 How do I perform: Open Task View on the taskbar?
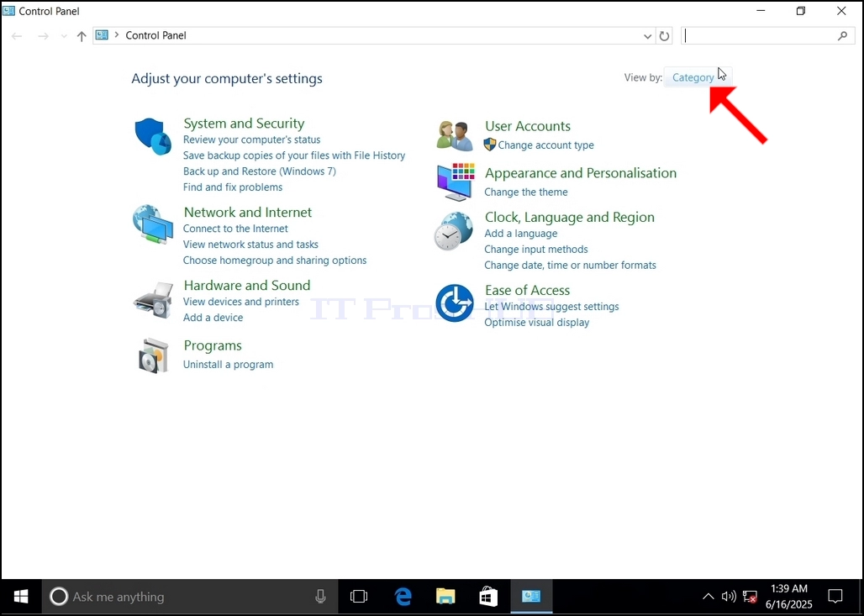click(x=359, y=597)
